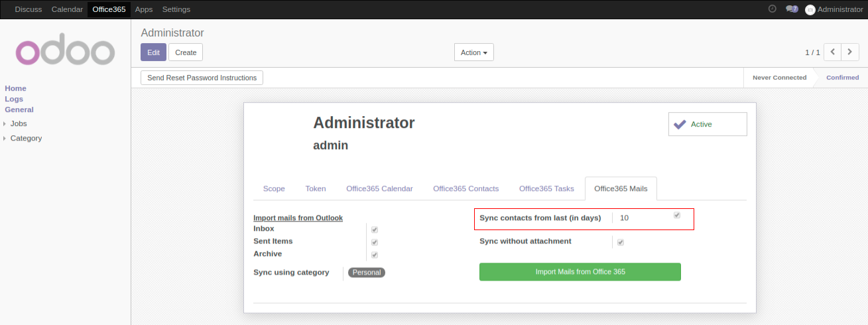
Task: Click the 1 / 1 pager counter
Action: [812, 52]
